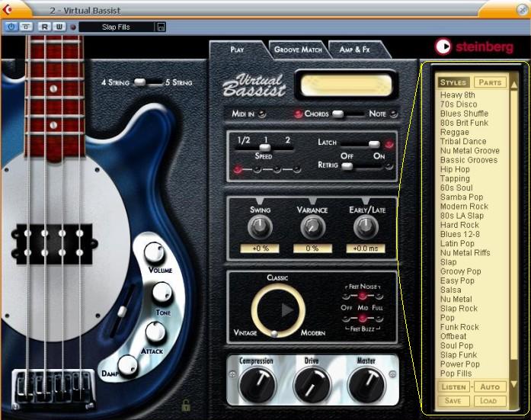The width and height of the screenshot is (531, 420).
Task: Click the Early/Late knob
Action: (x=366, y=226)
